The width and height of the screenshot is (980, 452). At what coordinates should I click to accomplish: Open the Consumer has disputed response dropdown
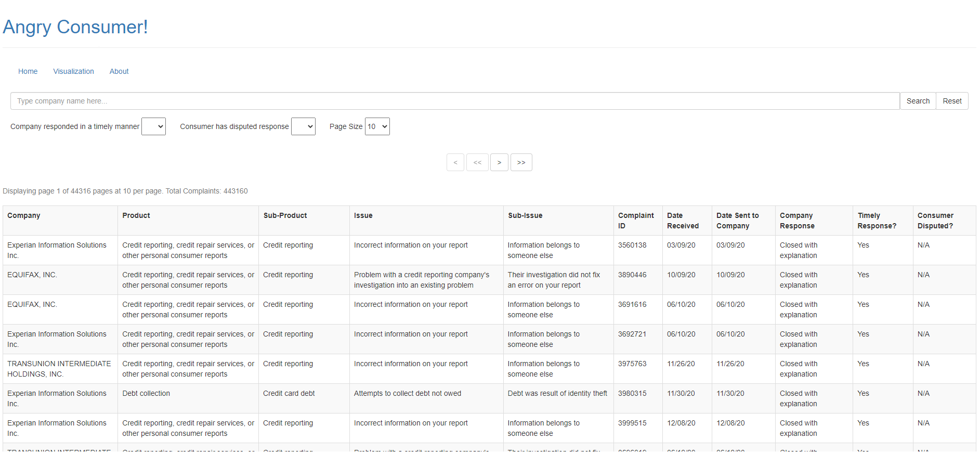[303, 126]
